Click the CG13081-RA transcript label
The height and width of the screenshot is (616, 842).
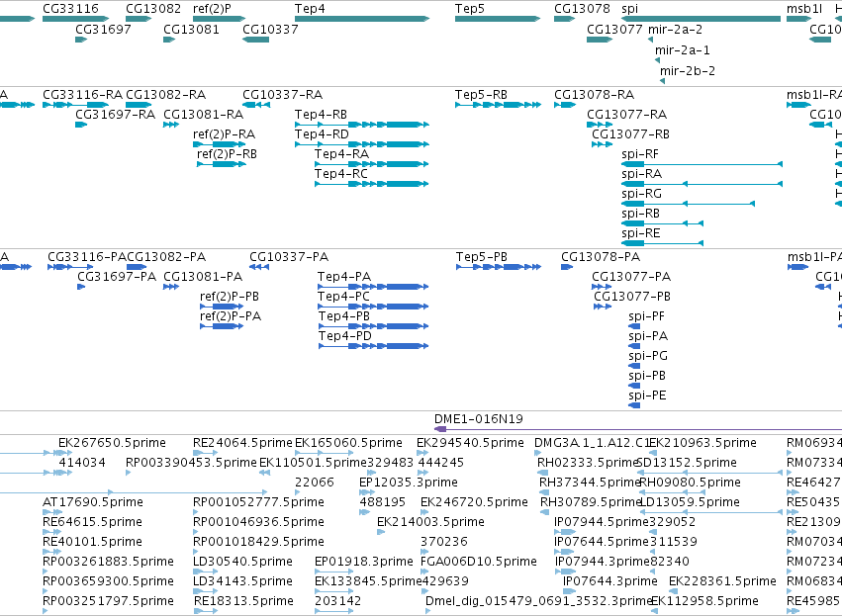[204, 115]
